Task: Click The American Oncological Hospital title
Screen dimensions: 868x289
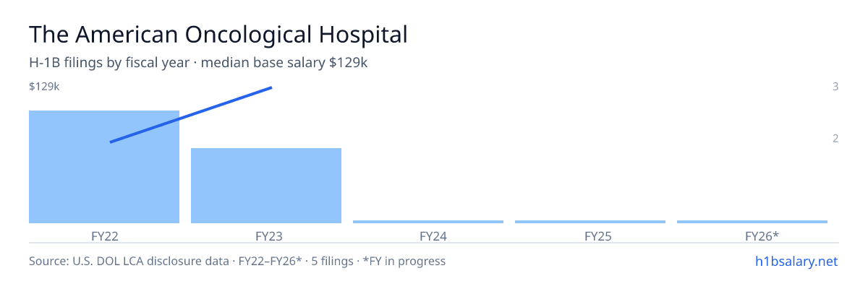Action: (218, 34)
